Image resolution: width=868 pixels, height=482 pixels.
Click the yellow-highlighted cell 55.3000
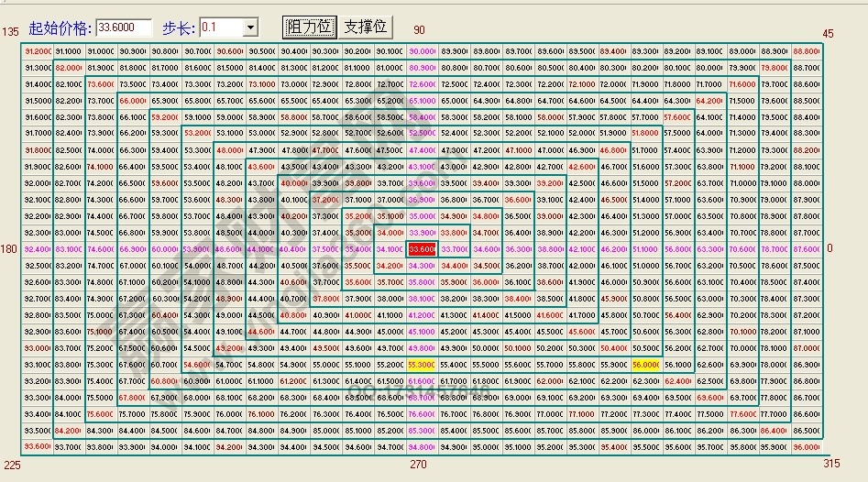pos(423,365)
